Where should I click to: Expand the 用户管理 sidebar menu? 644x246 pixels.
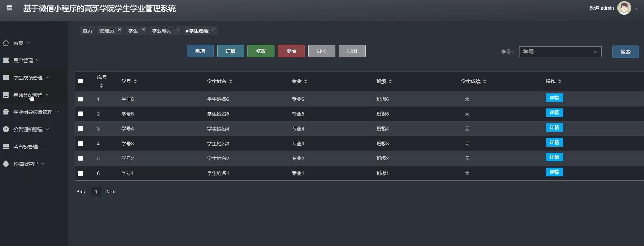pos(38,60)
